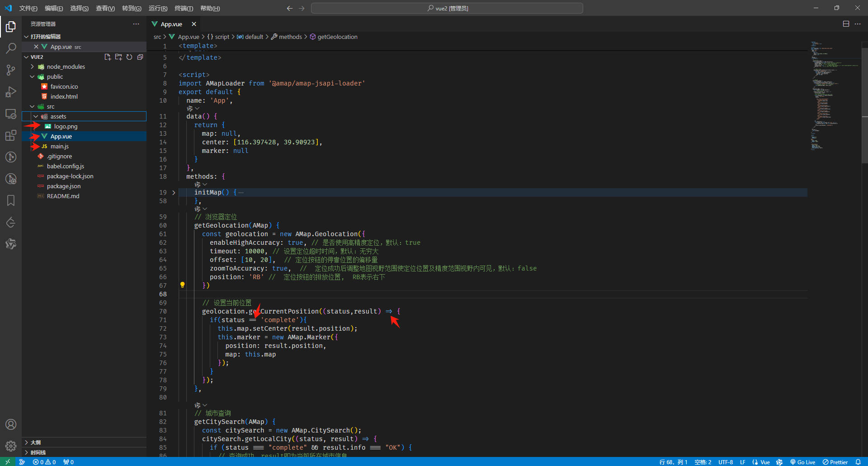Expand the folded initMap method
868x466 pixels.
click(x=174, y=192)
